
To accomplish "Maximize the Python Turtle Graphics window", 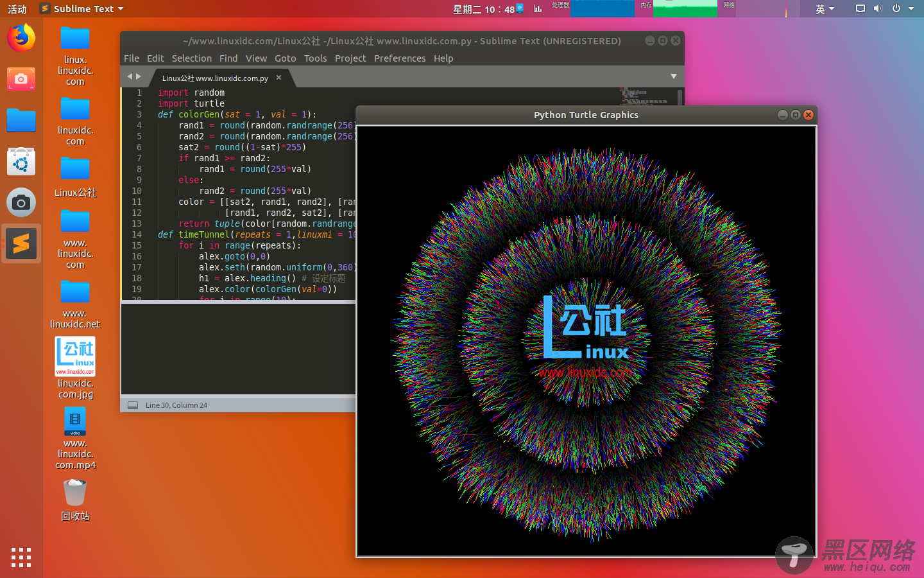I will [x=795, y=115].
